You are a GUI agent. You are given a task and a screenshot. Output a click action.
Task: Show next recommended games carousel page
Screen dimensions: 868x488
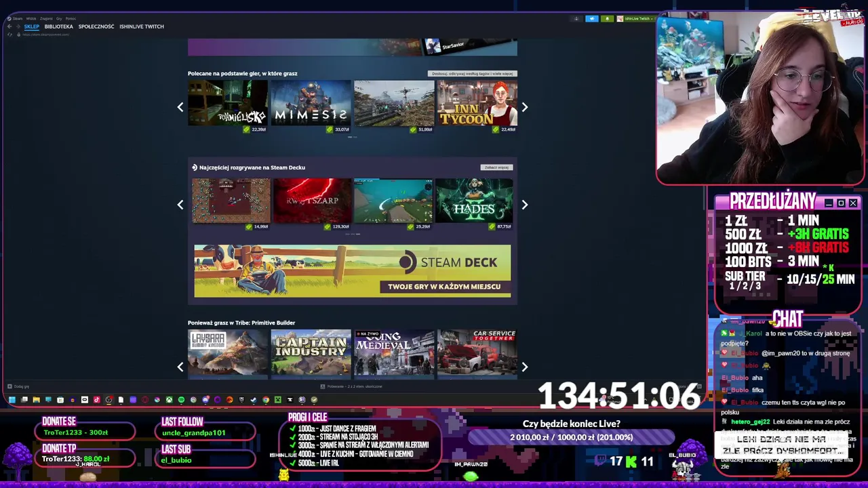(524, 107)
